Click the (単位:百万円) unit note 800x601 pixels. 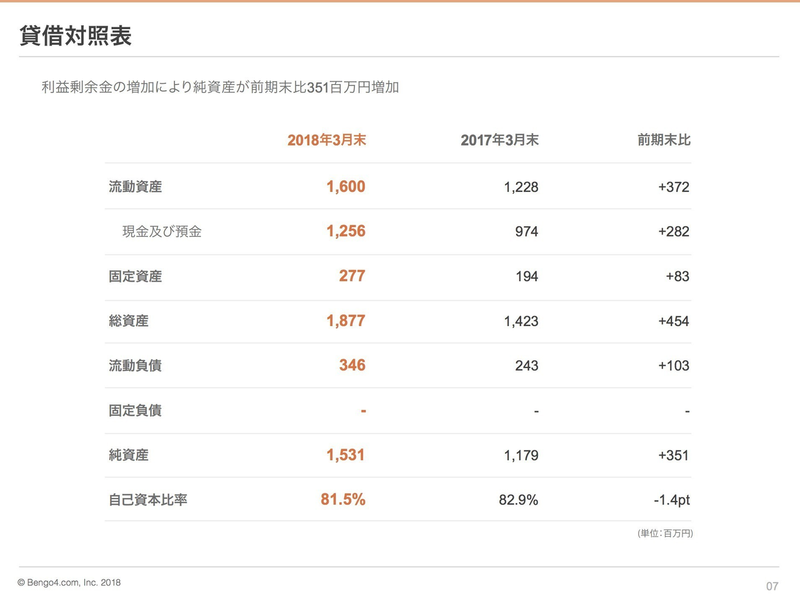(x=664, y=533)
